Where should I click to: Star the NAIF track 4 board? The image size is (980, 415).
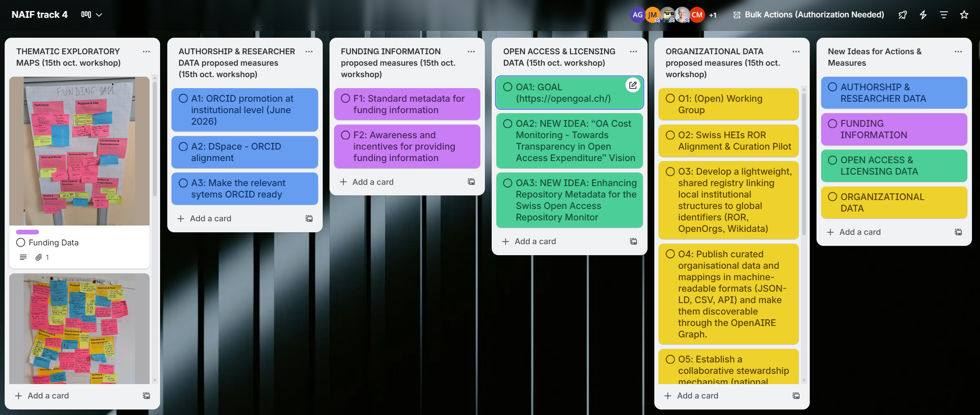click(x=964, y=14)
